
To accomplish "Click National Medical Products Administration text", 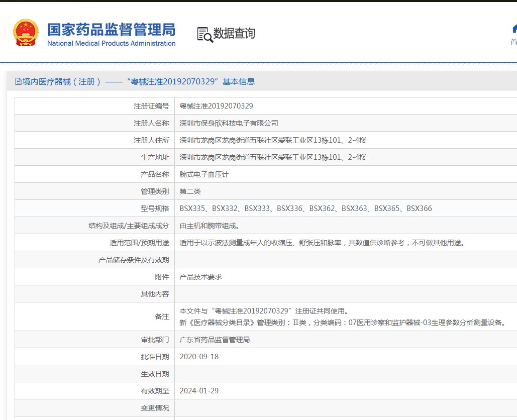I will [x=111, y=43].
